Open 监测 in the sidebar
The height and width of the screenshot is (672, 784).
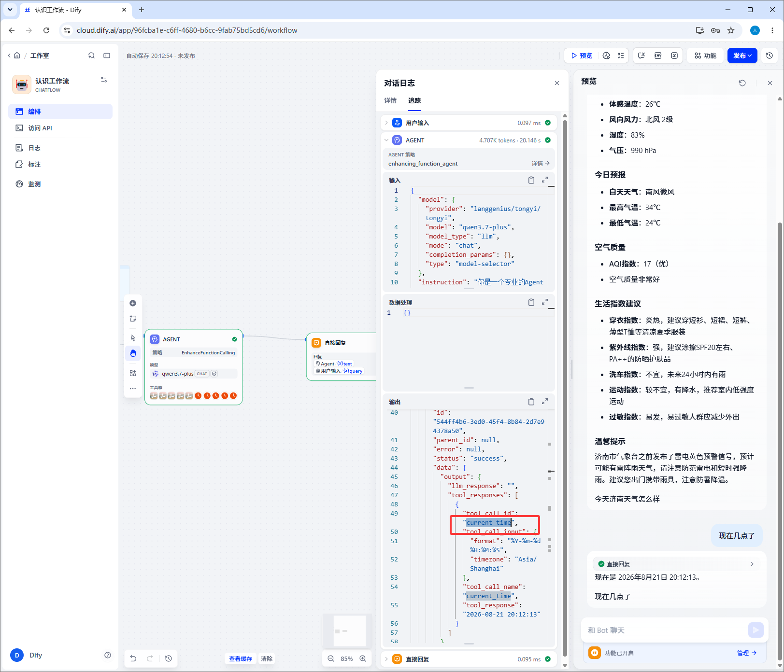click(x=60, y=184)
